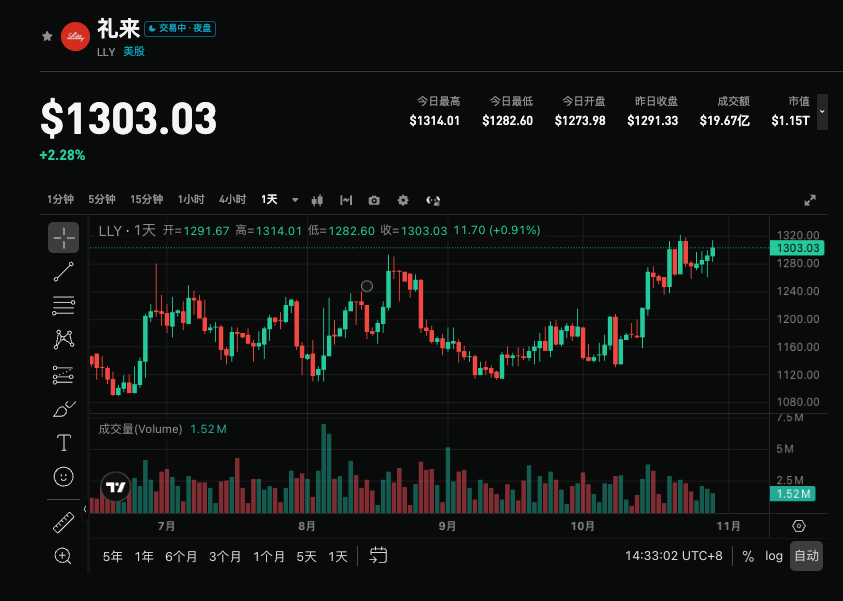Select the 3个月 date range
This screenshot has width=843, height=601.
(225, 556)
